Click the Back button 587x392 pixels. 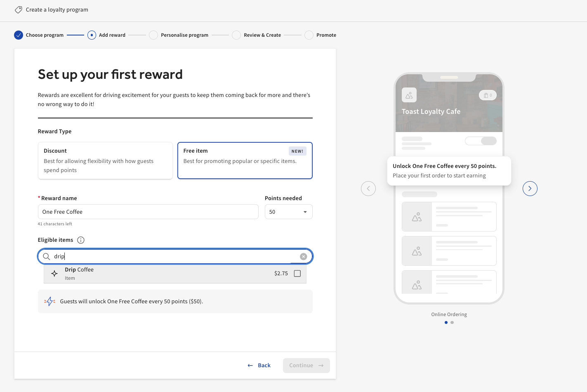tap(264, 365)
